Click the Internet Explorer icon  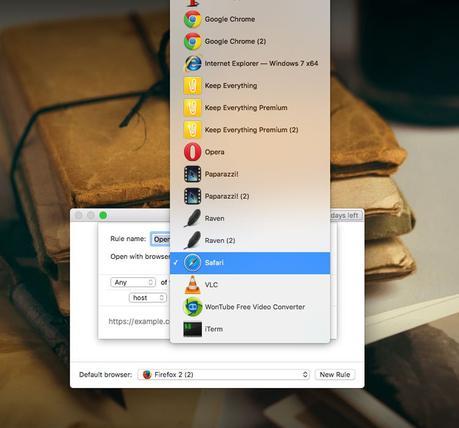[x=193, y=63]
